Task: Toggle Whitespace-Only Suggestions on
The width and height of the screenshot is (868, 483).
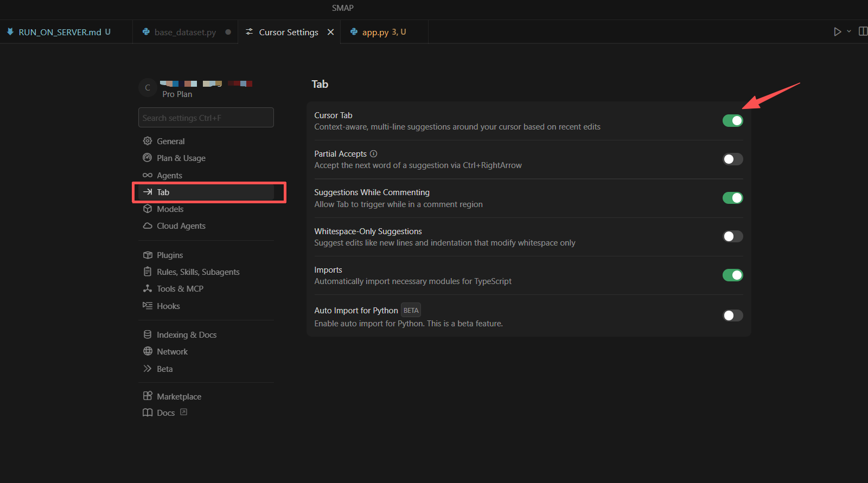Action: 732,236
